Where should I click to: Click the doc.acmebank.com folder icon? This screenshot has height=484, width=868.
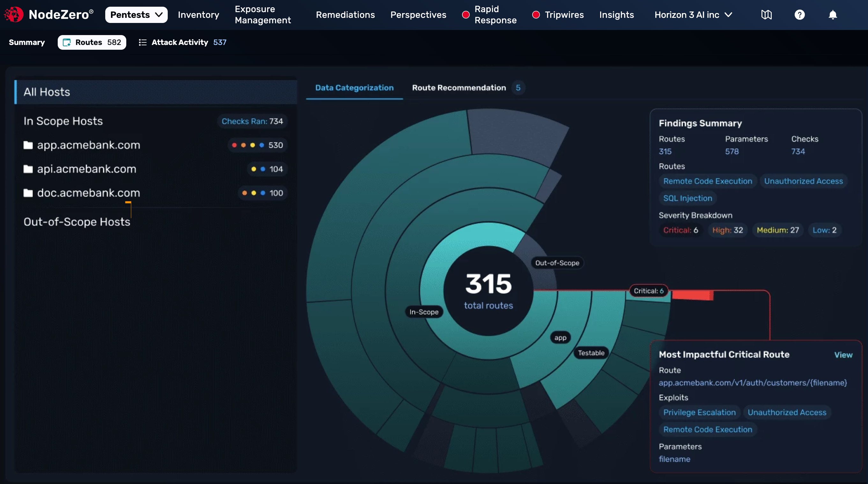click(28, 193)
